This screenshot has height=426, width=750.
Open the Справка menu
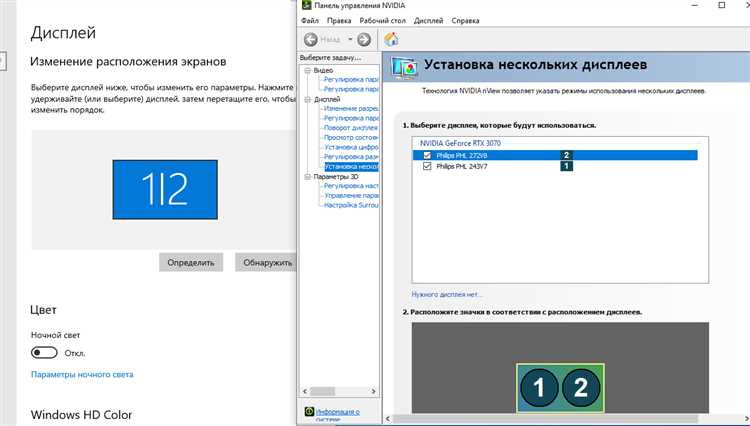465,21
